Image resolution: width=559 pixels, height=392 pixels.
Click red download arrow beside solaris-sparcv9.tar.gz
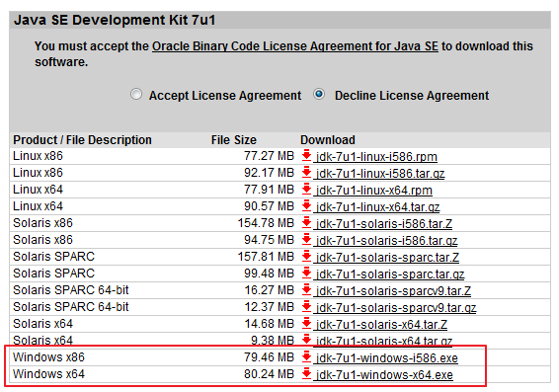pyautogui.click(x=306, y=306)
